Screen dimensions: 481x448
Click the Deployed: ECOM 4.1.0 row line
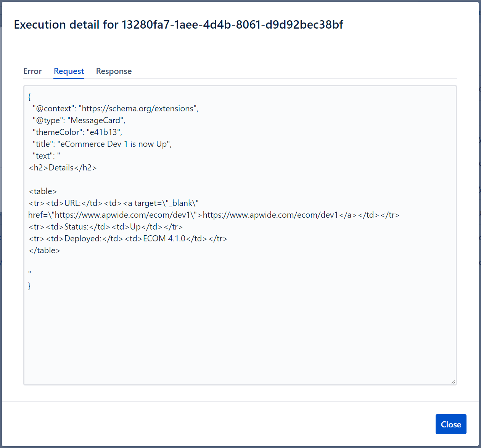(128, 239)
